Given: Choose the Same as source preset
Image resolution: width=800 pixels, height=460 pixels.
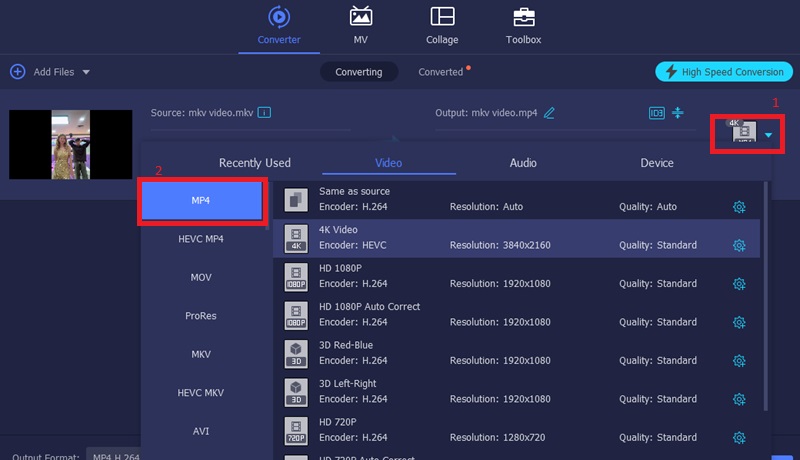Looking at the screenshot, I should (516, 199).
